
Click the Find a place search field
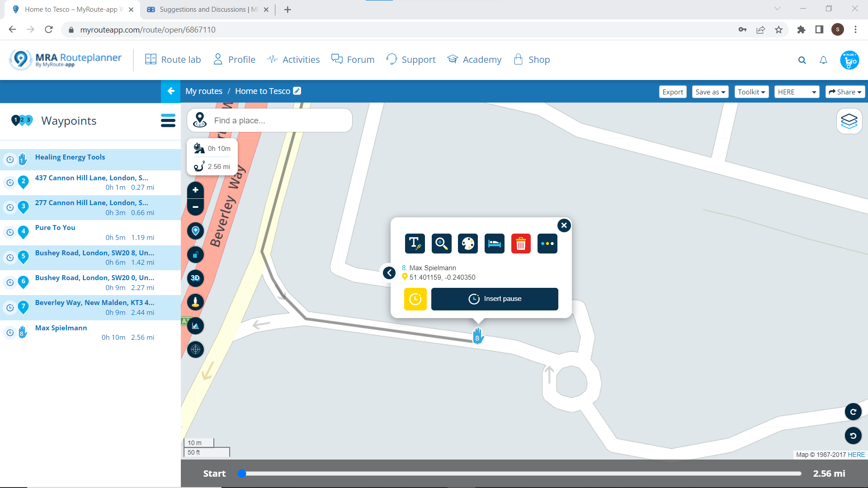[269, 120]
